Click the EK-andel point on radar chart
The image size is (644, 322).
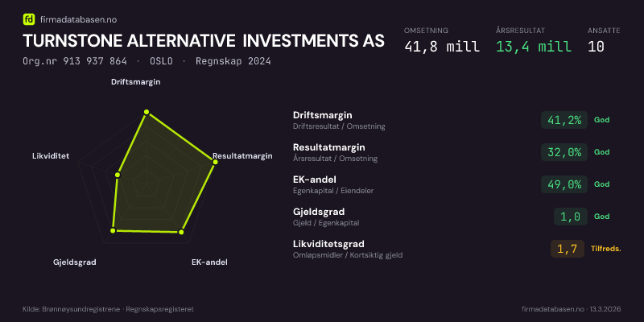pyautogui.click(x=181, y=232)
